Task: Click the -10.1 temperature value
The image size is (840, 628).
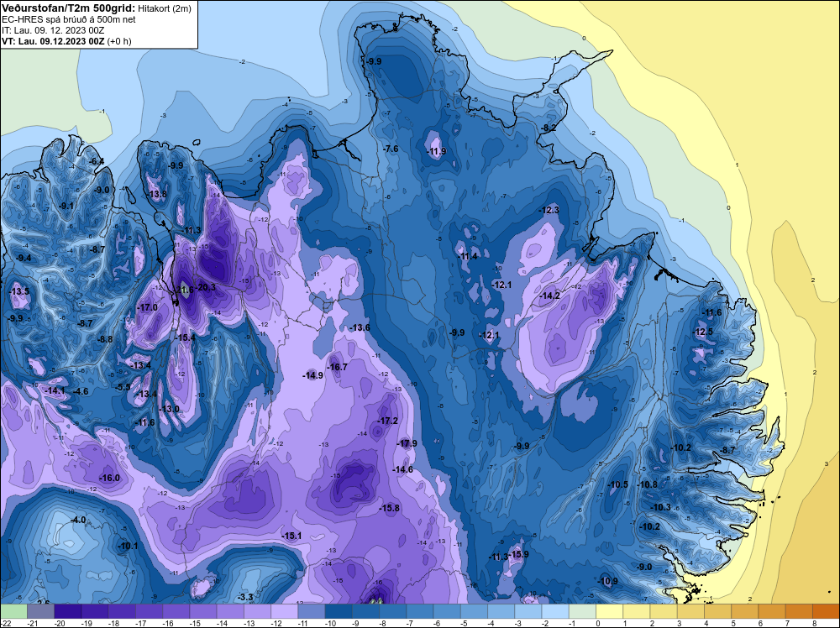Action: [127, 546]
